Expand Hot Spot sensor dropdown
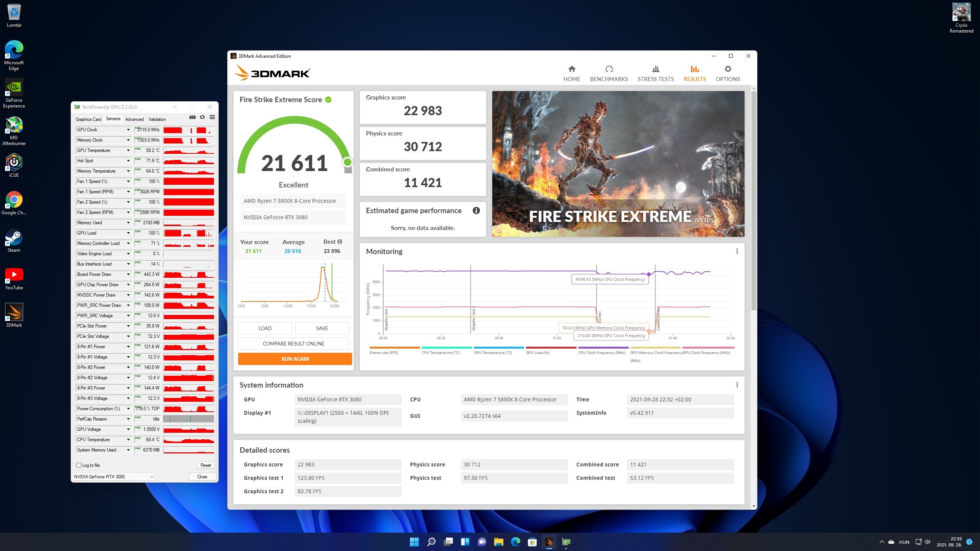This screenshot has height=551, width=980. [128, 161]
